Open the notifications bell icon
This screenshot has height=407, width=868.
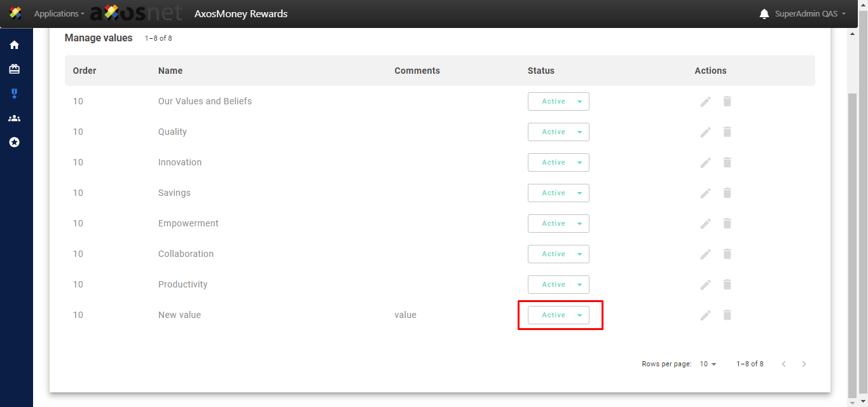[764, 14]
